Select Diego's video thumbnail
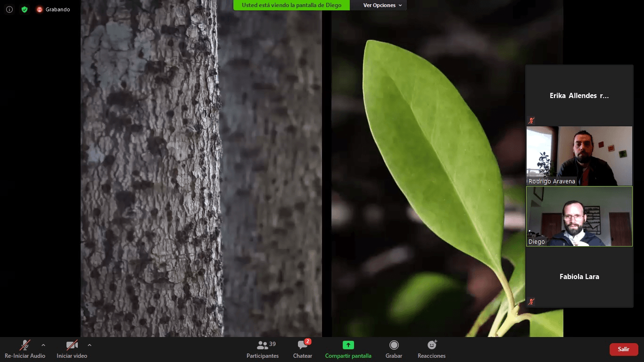Image resolution: width=644 pixels, height=362 pixels. (x=579, y=216)
